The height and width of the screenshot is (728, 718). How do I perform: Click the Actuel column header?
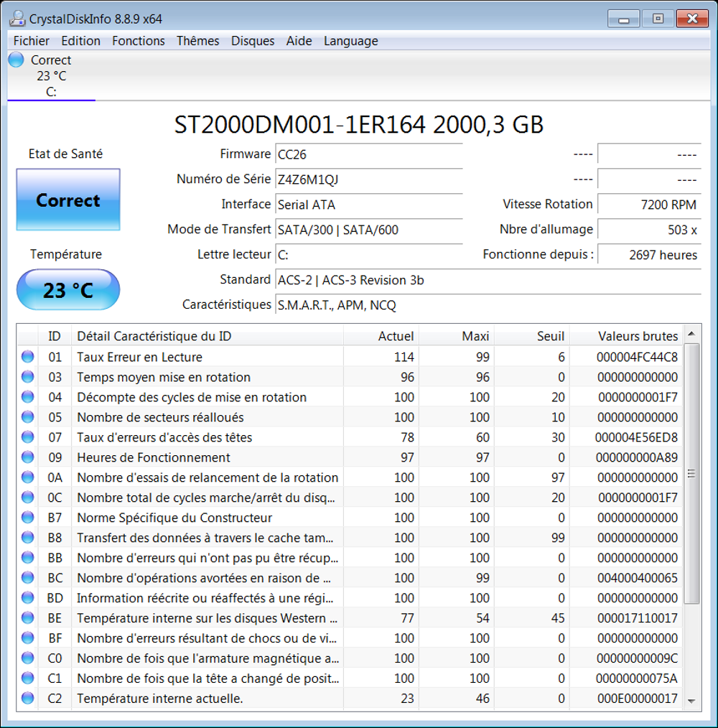coord(381,336)
